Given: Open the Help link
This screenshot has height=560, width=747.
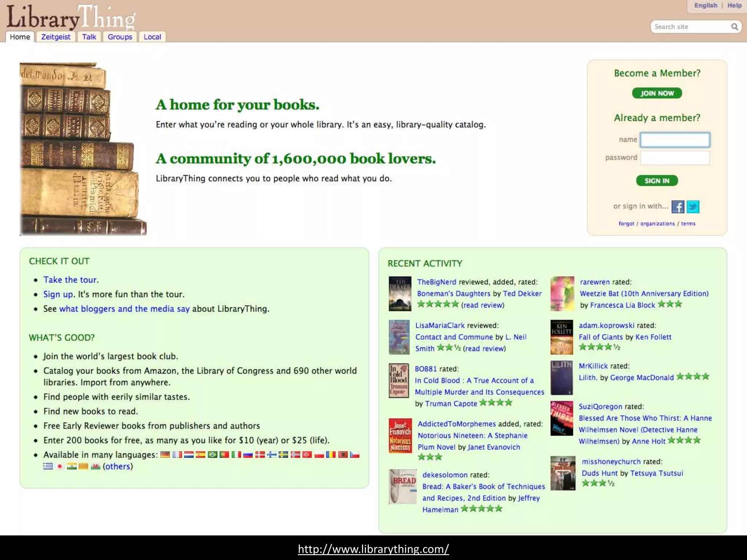Looking at the screenshot, I should point(734,5).
